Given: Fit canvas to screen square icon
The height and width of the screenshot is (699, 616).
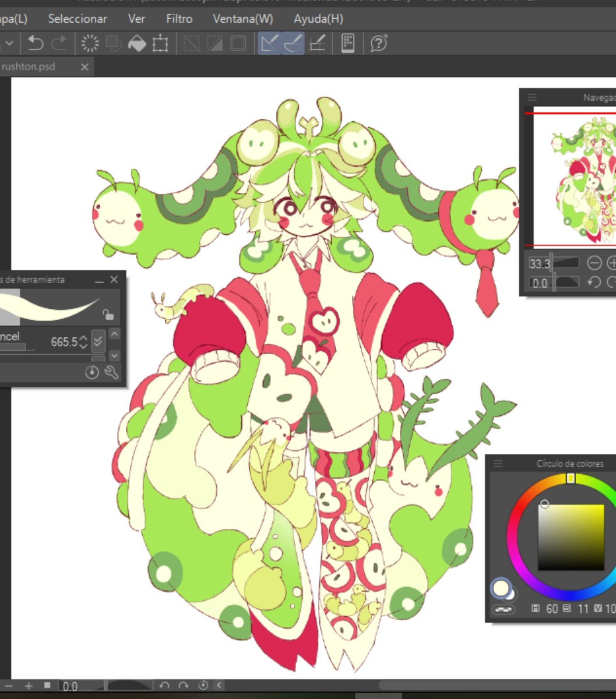Looking at the screenshot, I should point(47,686).
